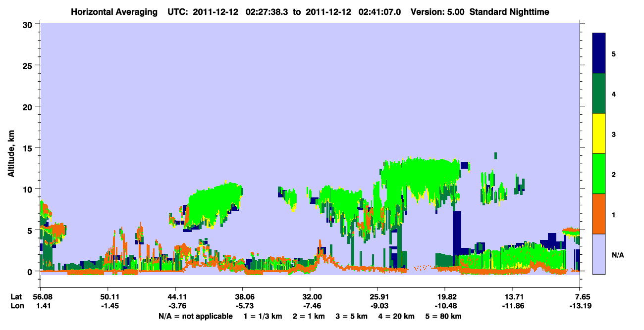The height and width of the screenshot is (330, 644).
Task: Click the longitude value -13.19
Action: click(x=580, y=306)
